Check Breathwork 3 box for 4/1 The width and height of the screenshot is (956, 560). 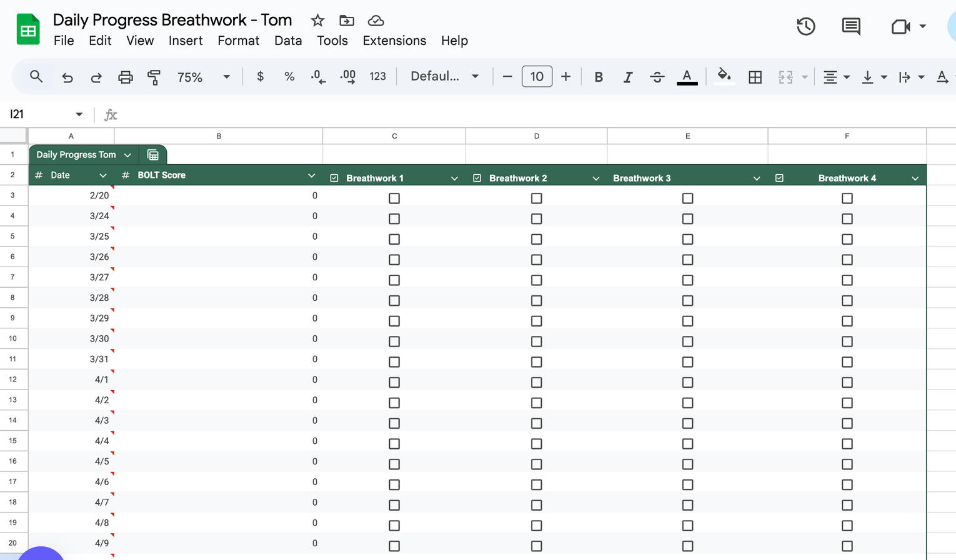click(688, 382)
